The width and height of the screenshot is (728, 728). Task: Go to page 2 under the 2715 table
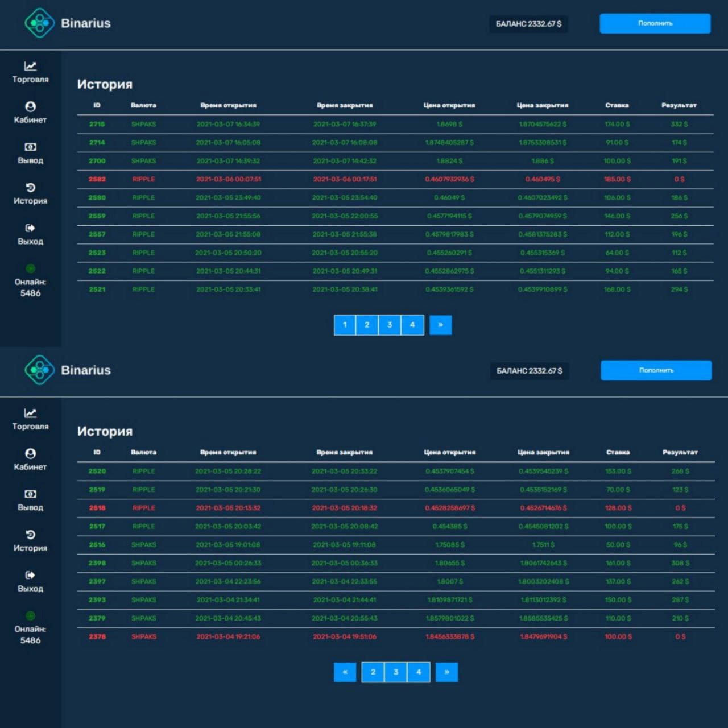click(367, 325)
